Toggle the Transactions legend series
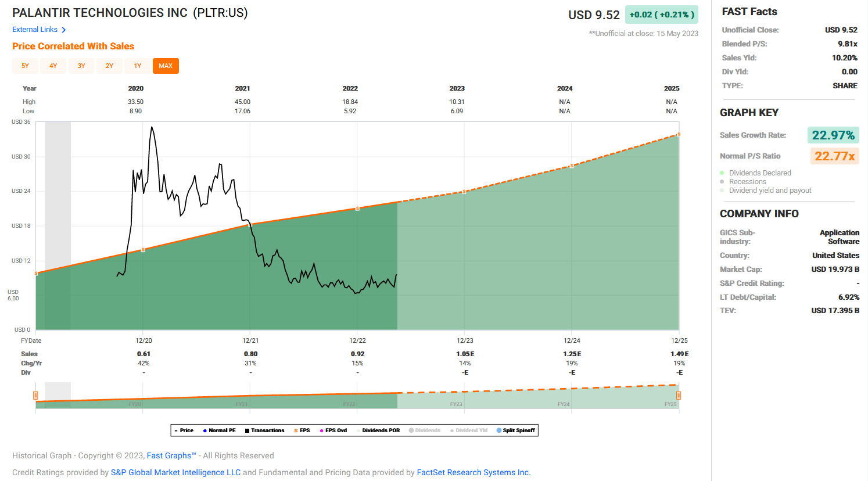Image resolution: width=868 pixels, height=481 pixels. (x=265, y=430)
